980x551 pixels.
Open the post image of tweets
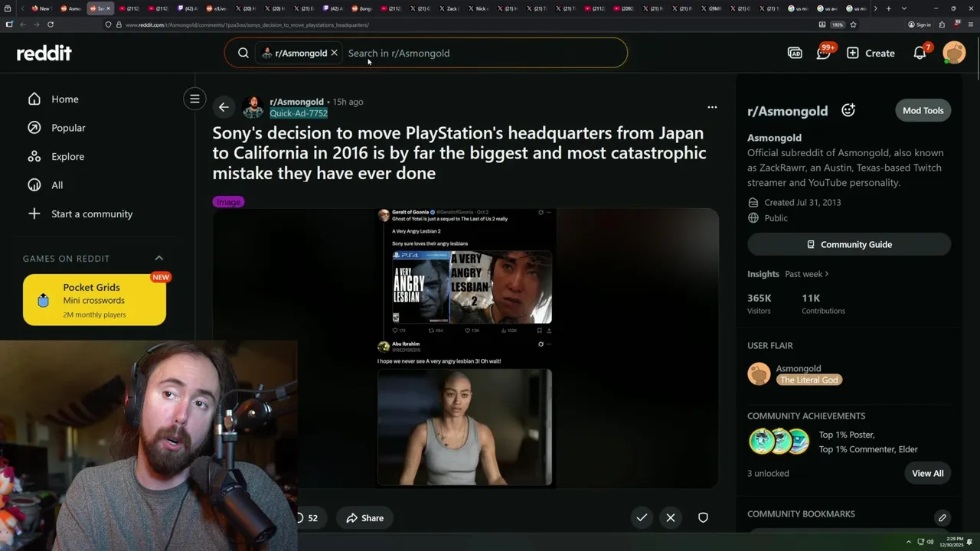click(x=465, y=347)
